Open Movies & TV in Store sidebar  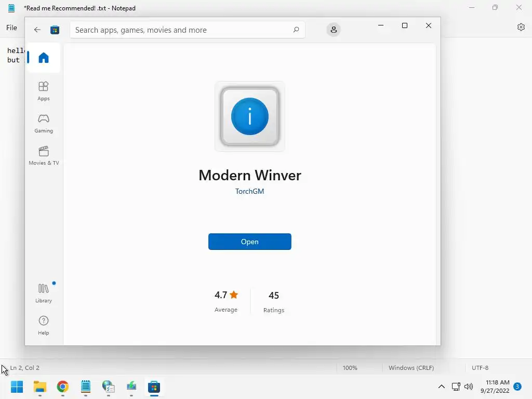44,155
